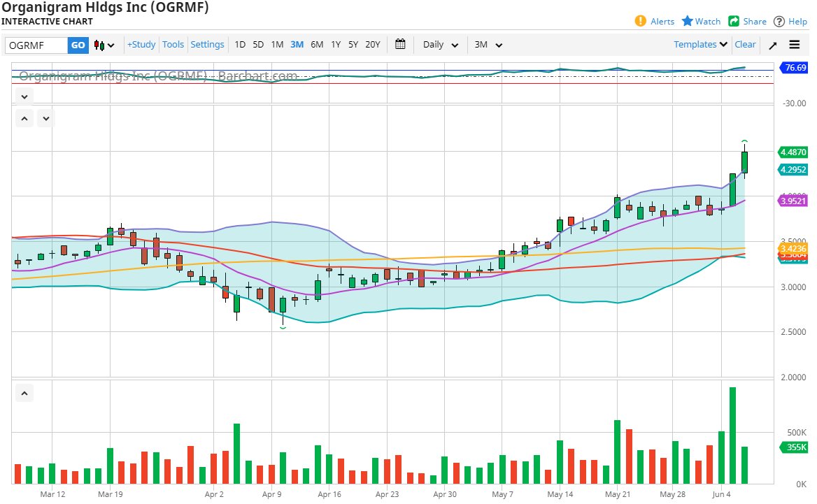
Task: Expand chart to full screen arrow
Action: coord(773,45)
